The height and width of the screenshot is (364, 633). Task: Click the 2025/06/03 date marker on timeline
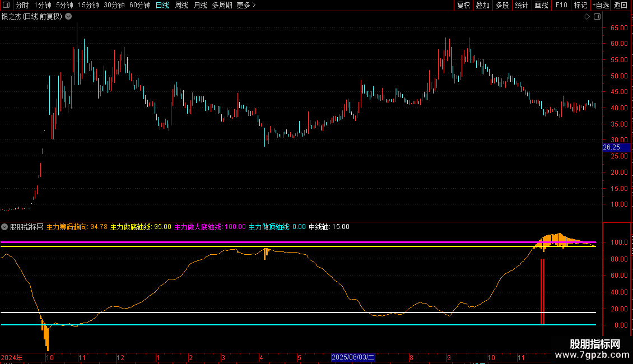[353, 357]
